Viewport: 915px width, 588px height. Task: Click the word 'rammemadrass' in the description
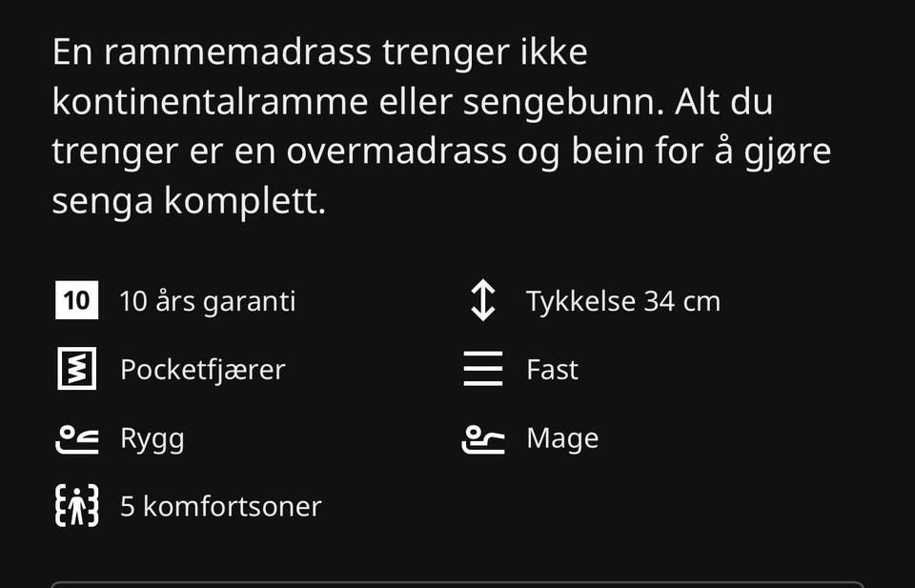[x=238, y=51]
